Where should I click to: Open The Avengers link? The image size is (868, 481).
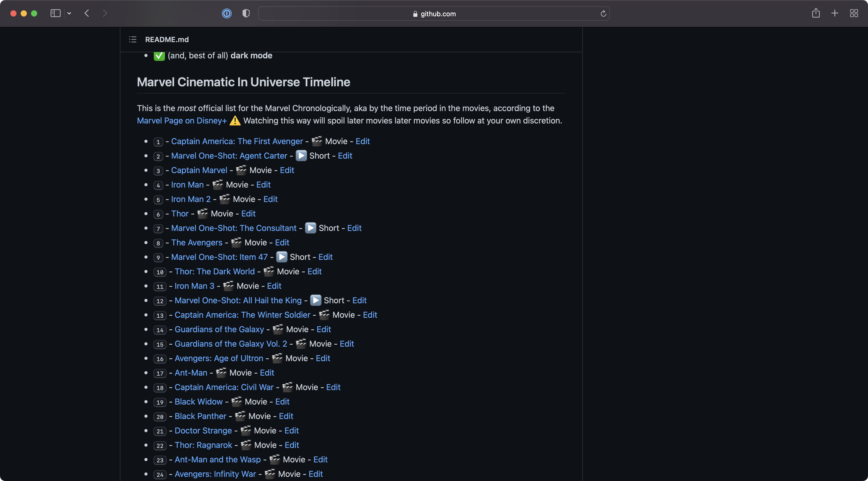click(x=197, y=243)
